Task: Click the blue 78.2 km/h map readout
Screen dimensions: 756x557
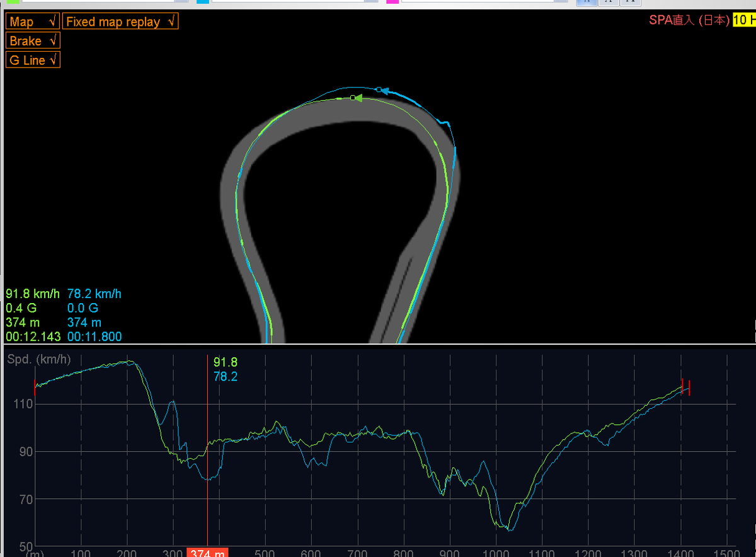Action: [94, 294]
